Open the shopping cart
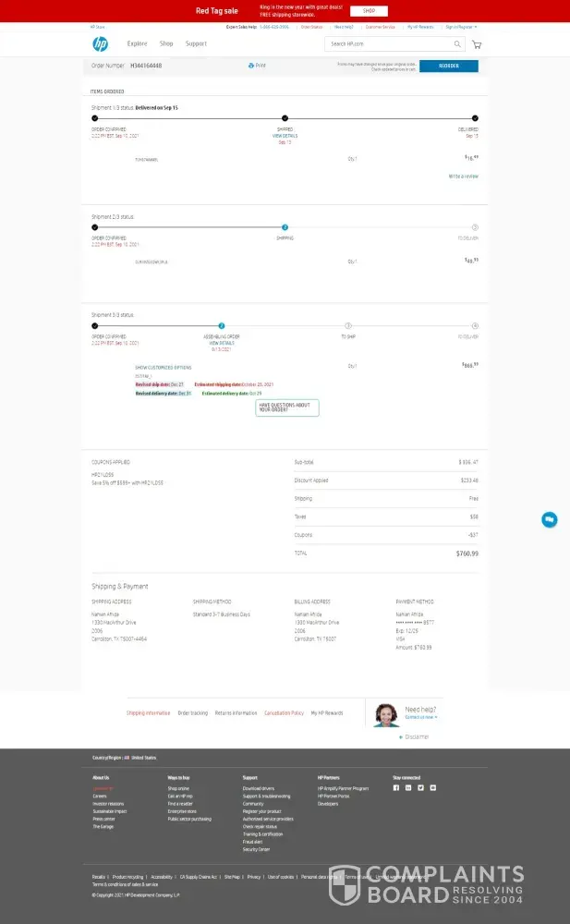 [x=477, y=44]
